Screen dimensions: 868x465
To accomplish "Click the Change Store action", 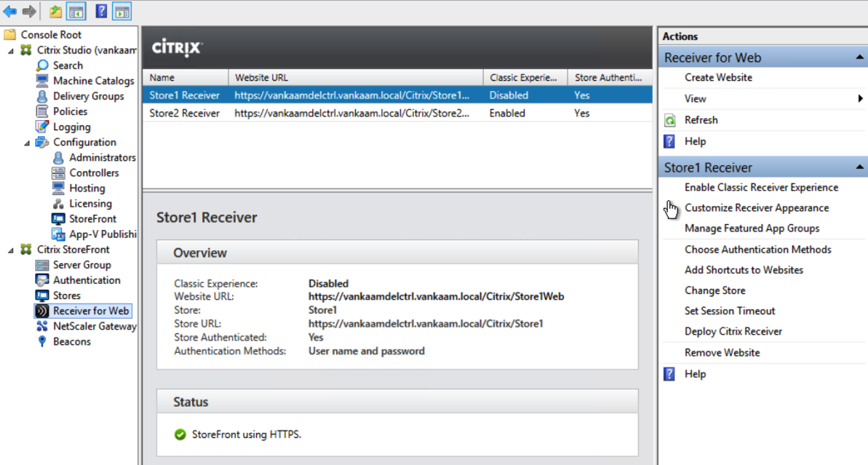I will [714, 290].
